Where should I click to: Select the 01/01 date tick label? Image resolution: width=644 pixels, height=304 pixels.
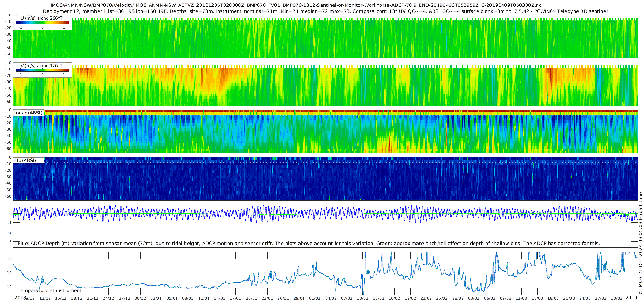coord(156,298)
